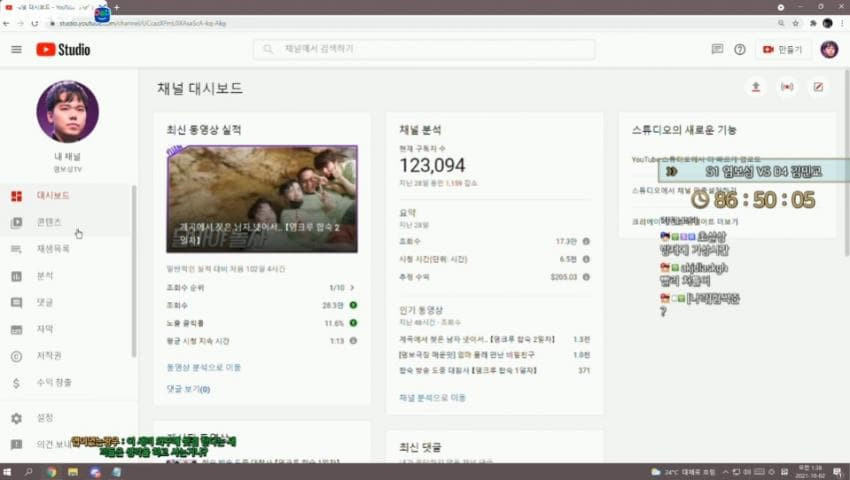
Task: Click the 댓글 보기(0) link
Action: 188,389
